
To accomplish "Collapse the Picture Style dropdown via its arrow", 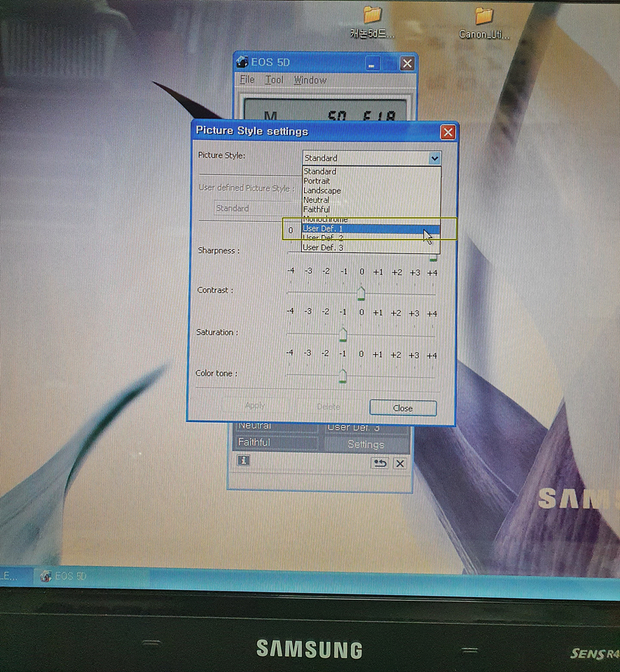I will click(x=434, y=159).
